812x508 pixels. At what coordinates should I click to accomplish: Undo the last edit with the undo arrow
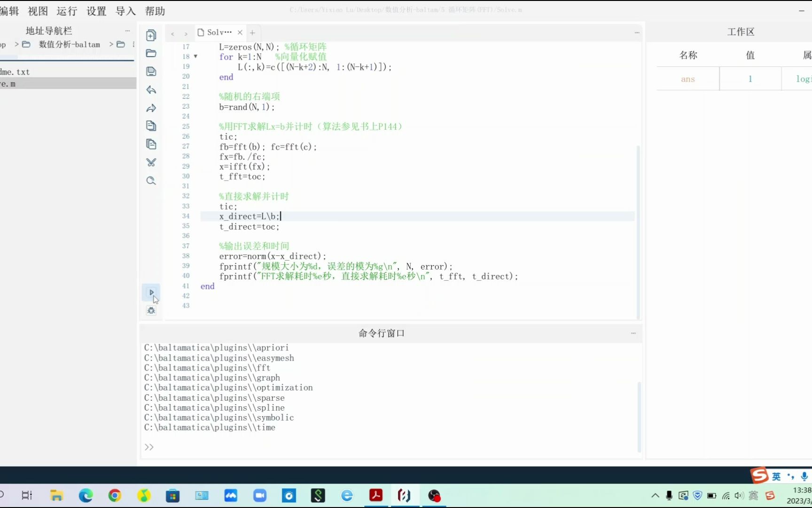(x=151, y=90)
